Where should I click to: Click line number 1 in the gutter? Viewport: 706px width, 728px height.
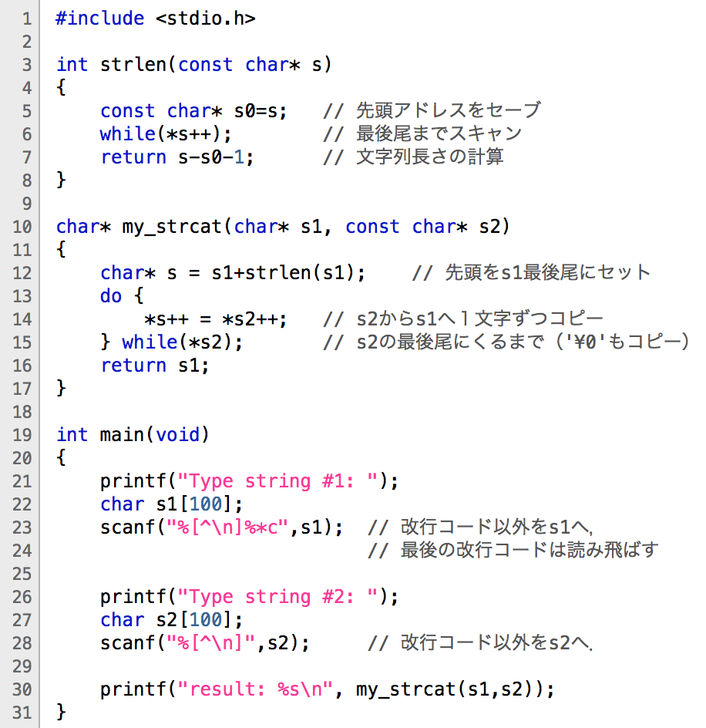[27, 19]
